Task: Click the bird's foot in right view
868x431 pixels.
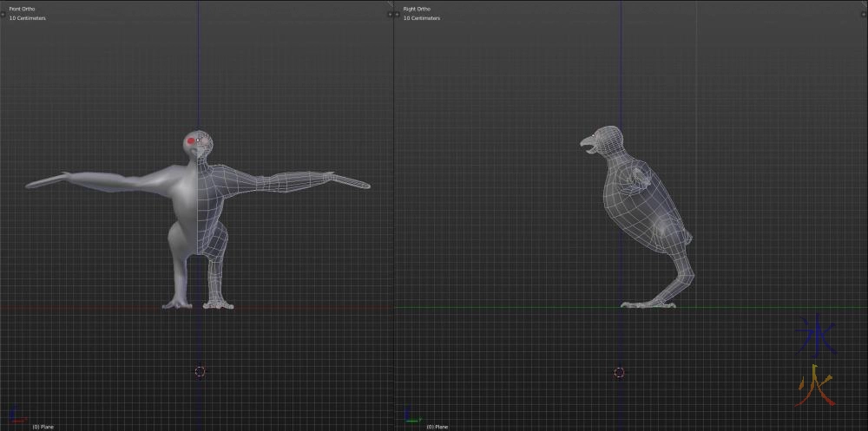Action: (641, 304)
